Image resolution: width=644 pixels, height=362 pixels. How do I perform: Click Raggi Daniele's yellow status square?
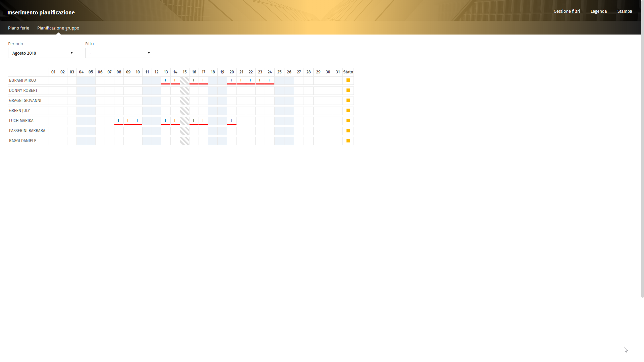348,141
